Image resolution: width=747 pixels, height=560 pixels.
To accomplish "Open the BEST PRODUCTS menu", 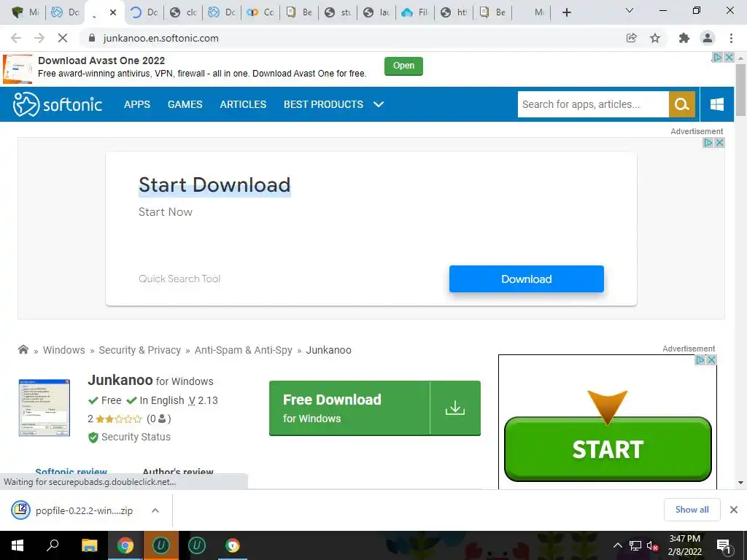I will tap(323, 104).
